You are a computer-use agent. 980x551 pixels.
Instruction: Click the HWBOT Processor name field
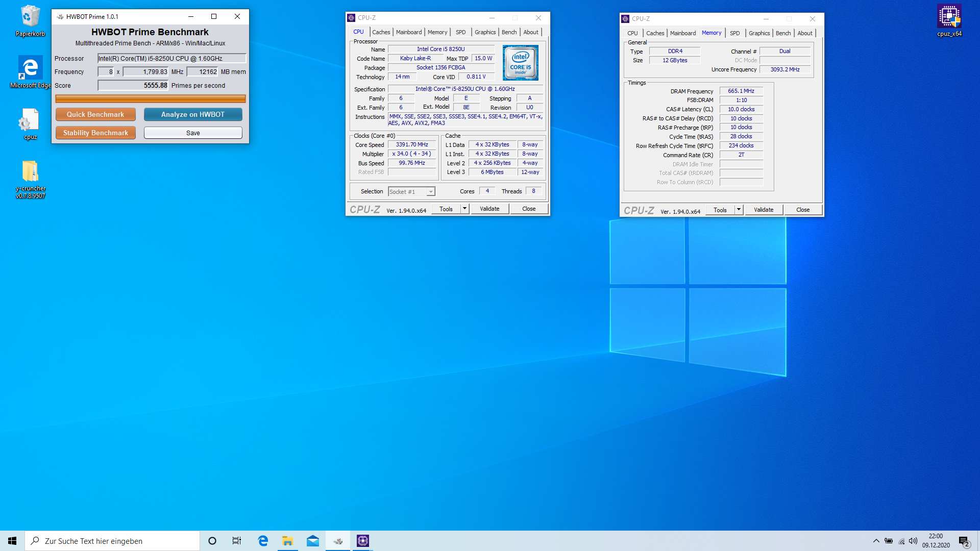pos(171,58)
